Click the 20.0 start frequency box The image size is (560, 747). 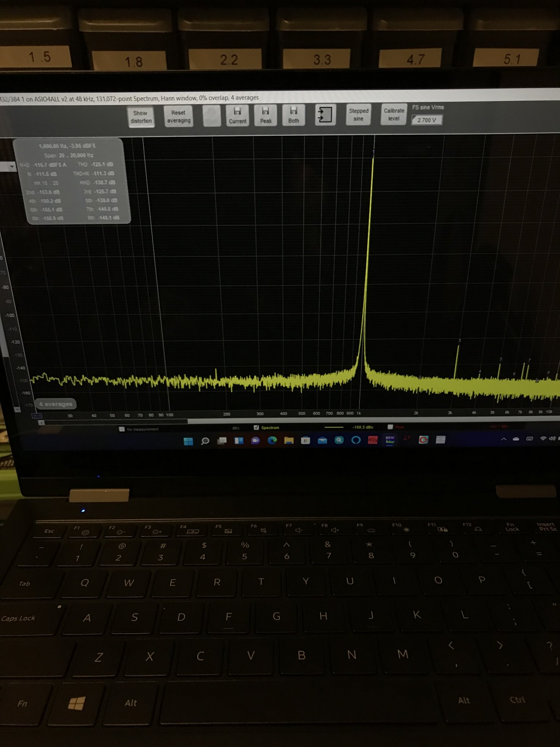37,416
